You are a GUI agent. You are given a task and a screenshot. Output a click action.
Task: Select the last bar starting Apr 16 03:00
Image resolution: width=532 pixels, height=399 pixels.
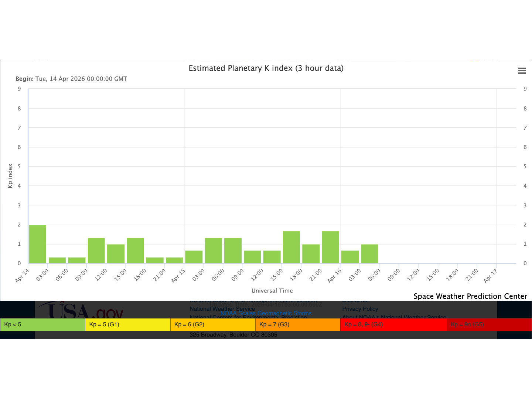[x=369, y=254]
